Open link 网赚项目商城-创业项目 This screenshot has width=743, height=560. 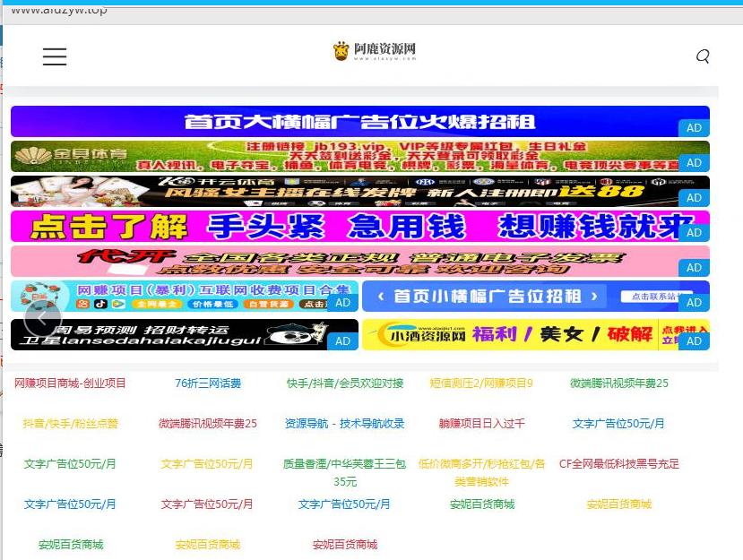click(70, 383)
